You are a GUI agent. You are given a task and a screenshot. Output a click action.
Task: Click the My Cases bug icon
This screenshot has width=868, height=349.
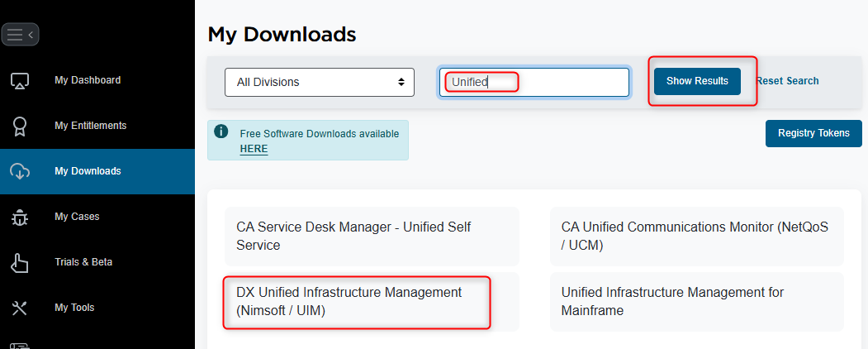pyautogui.click(x=20, y=218)
